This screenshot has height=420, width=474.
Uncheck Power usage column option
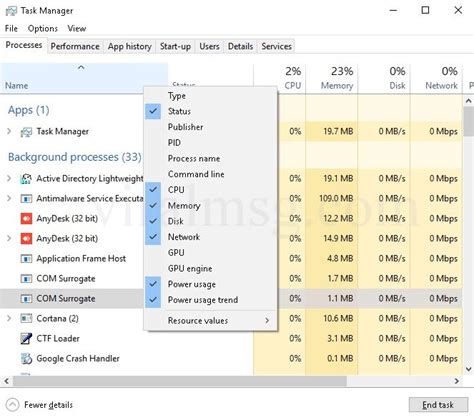(x=211, y=284)
